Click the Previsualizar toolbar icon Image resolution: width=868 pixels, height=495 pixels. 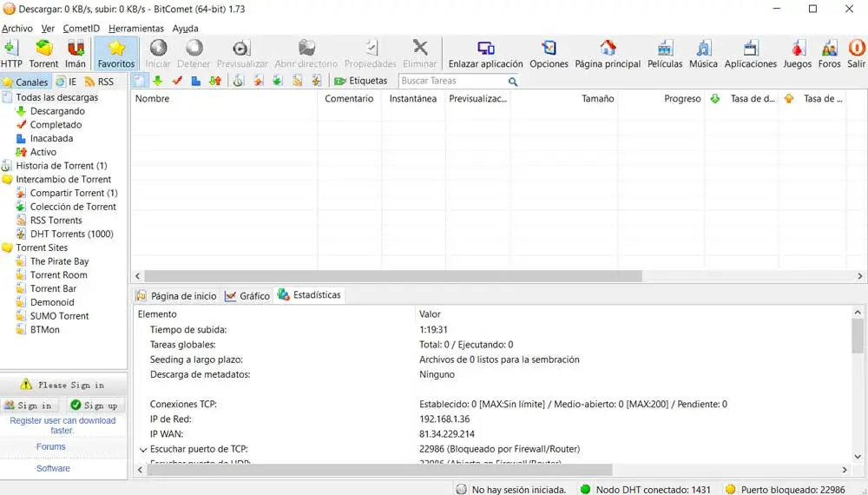click(242, 54)
